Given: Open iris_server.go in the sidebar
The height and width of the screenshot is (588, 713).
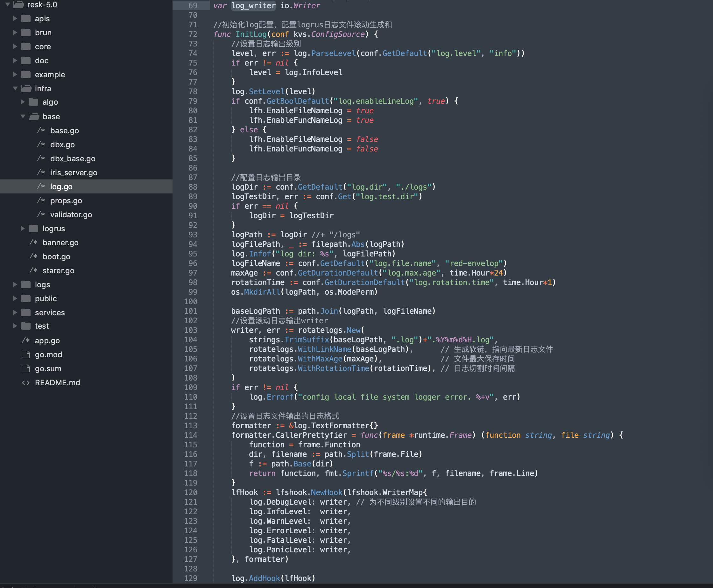Looking at the screenshot, I should pyautogui.click(x=74, y=172).
